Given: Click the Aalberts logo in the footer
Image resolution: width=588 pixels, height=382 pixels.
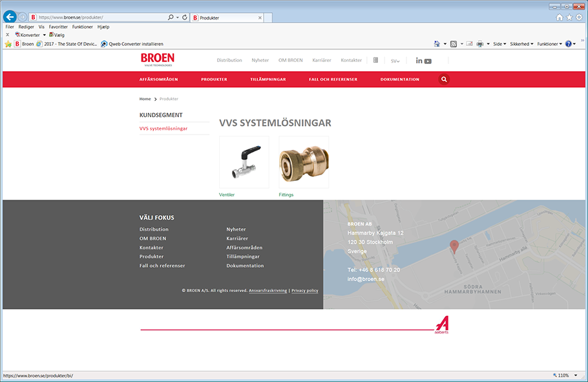Looking at the screenshot, I should [x=442, y=324].
